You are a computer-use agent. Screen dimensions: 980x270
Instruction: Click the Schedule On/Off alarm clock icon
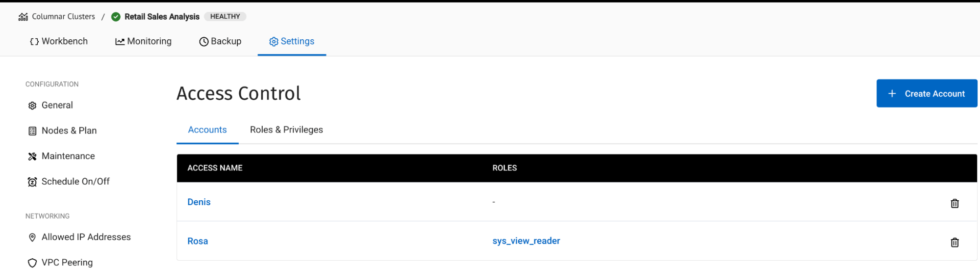tap(32, 182)
